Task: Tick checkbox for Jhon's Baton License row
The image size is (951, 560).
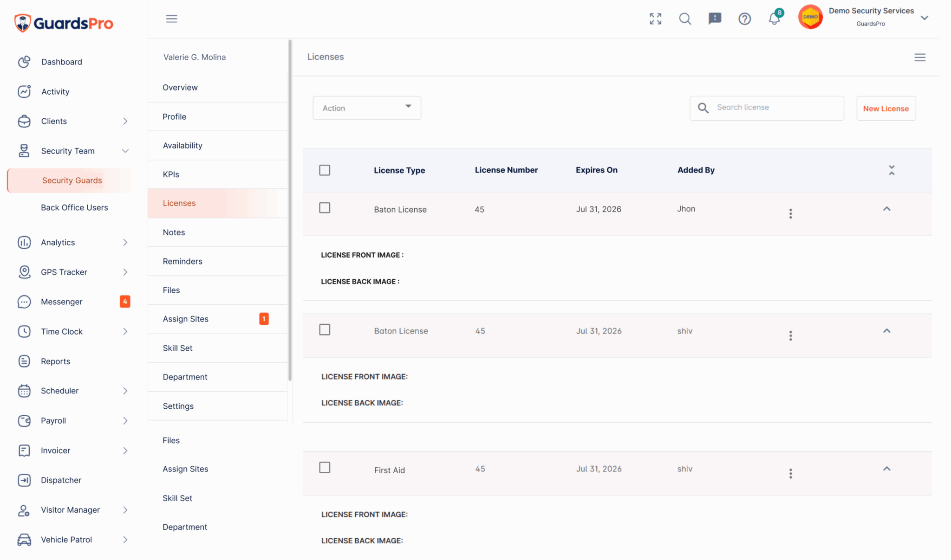Action: 325,208
